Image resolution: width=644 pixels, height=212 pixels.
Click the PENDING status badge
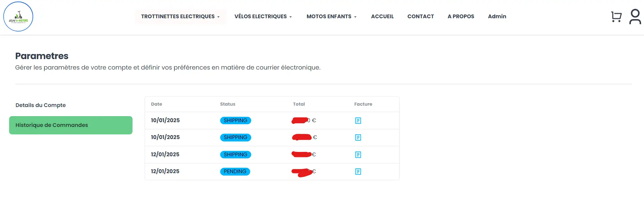point(235,171)
